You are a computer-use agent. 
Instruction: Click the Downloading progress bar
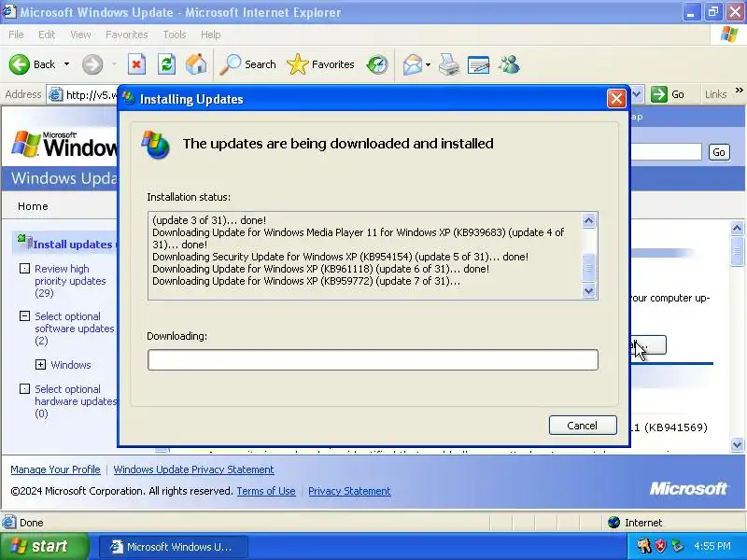coord(373,359)
